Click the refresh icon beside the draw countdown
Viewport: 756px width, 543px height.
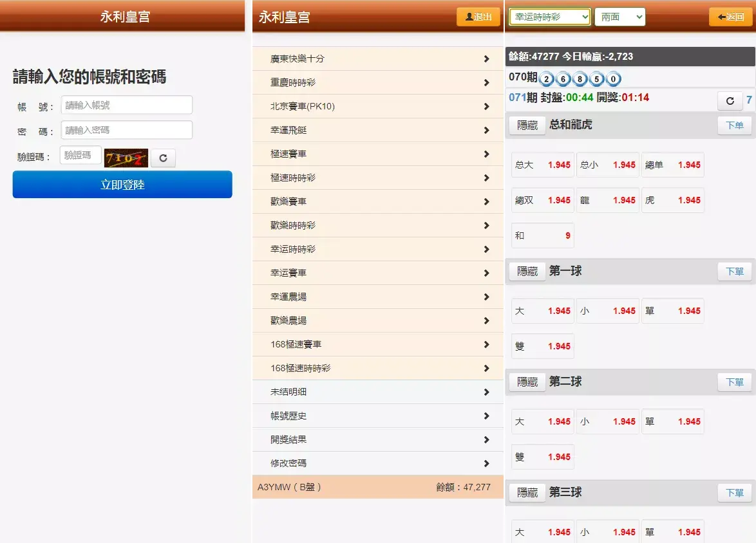click(730, 101)
